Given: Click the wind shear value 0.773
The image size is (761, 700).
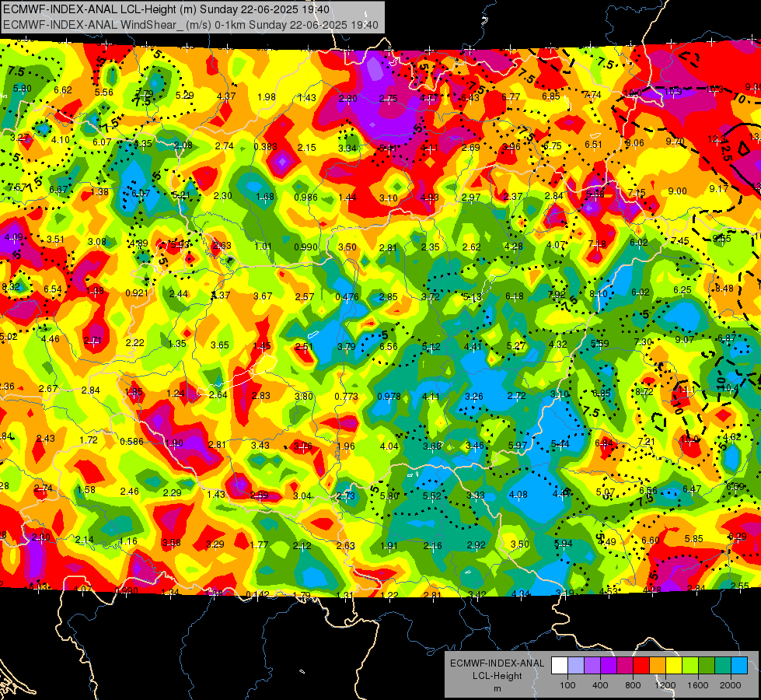Looking at the screenshot, I should [x=346, y=397].
